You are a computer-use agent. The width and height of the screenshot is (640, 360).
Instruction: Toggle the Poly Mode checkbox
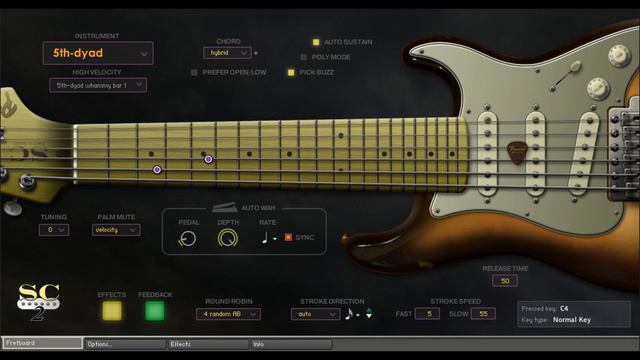pos(304,58)
